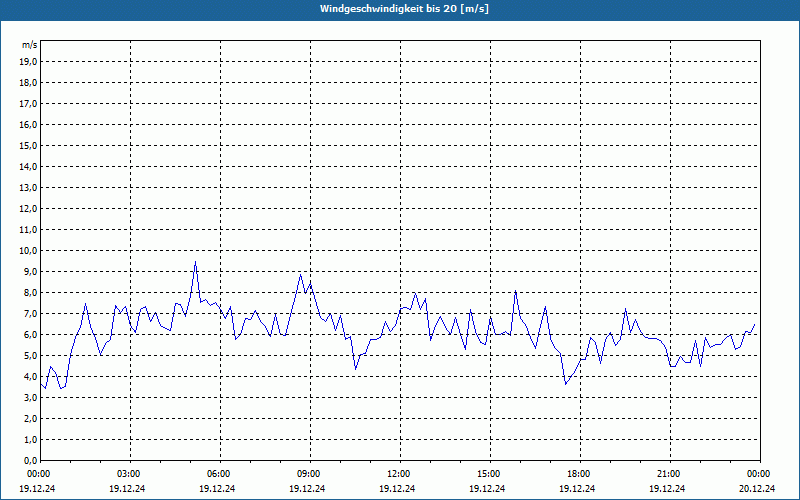This screenshot has width=800, height=500.
Task: Click the "00:00" label above date 20.12.24
Action: (759, 474)
